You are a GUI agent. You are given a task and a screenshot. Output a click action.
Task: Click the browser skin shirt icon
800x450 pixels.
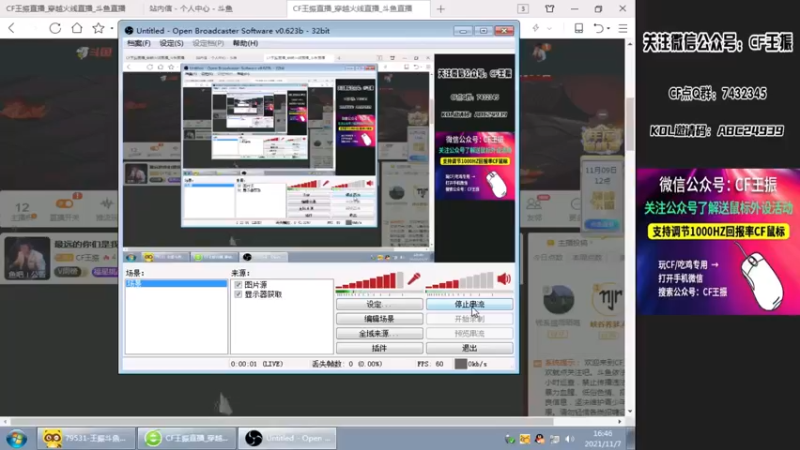click(549, 9)
